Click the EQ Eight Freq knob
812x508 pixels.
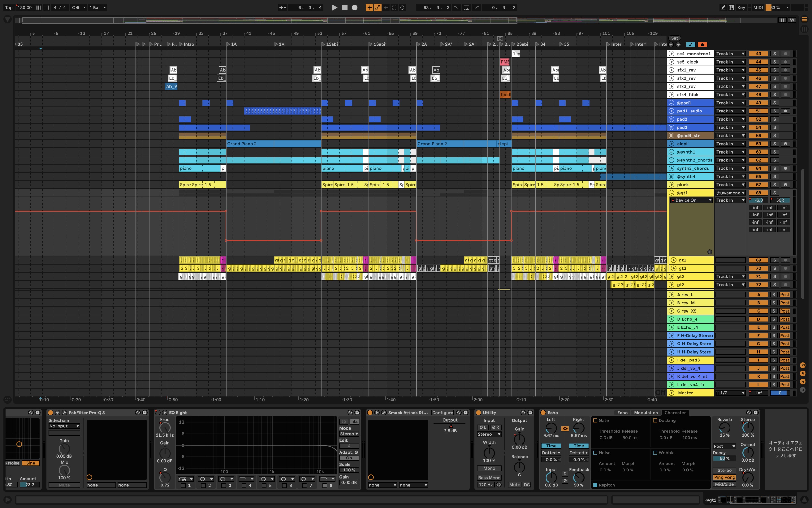[x=165, y=428]
